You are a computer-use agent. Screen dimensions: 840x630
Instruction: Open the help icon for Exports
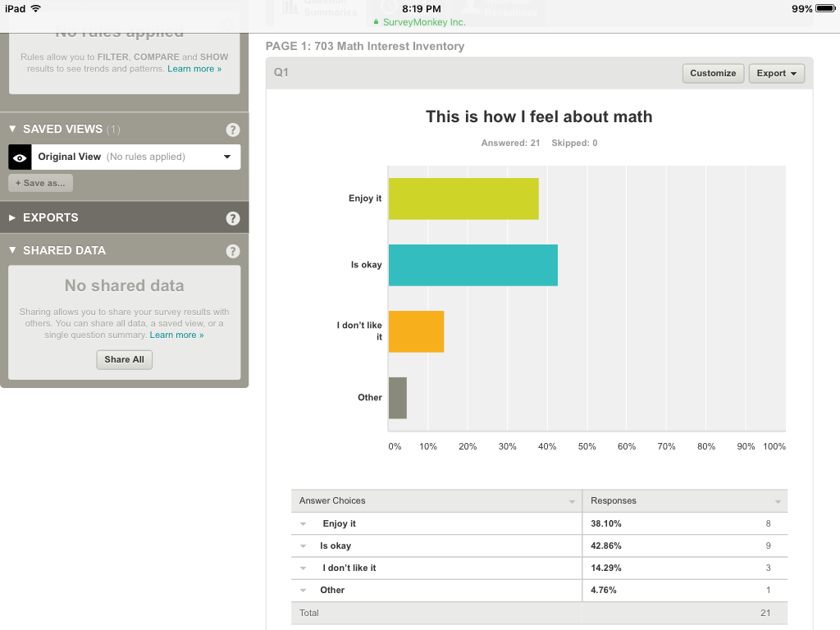pos(233,218)
